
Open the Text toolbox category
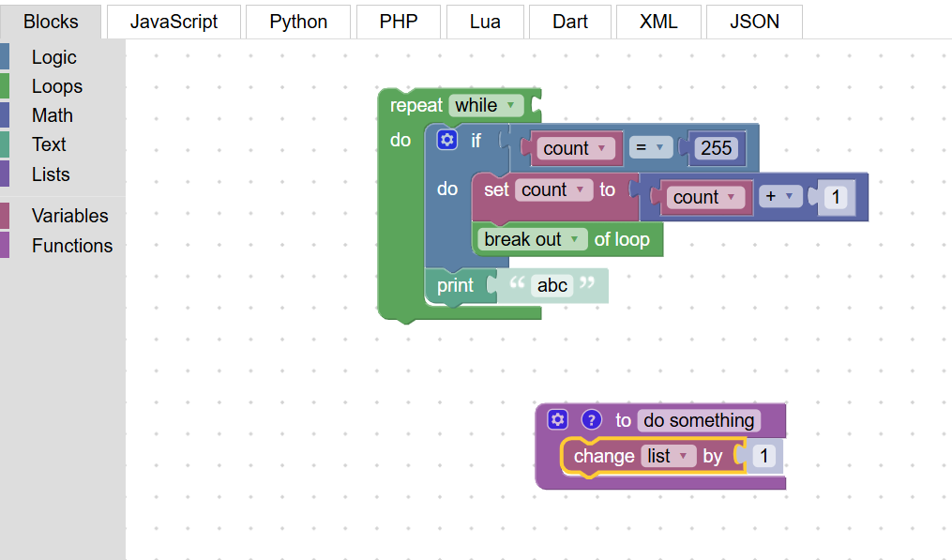(x=63, y=144)
